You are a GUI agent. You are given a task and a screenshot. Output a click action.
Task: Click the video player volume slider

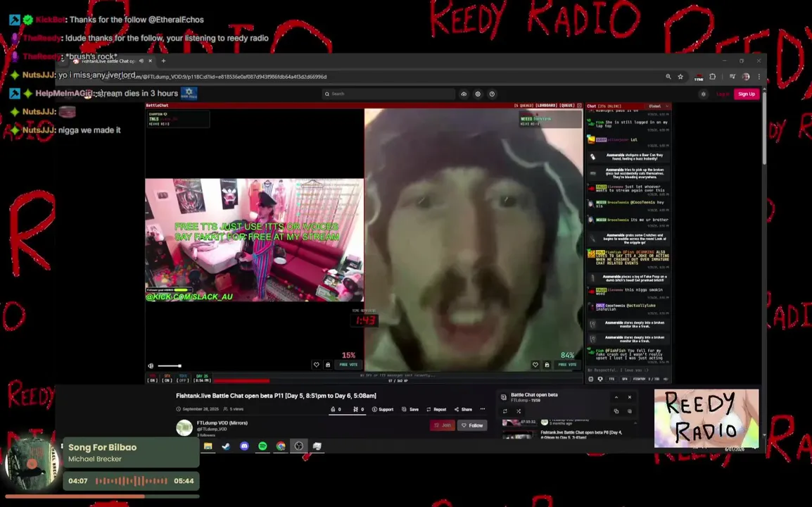[x=170, y=366]
